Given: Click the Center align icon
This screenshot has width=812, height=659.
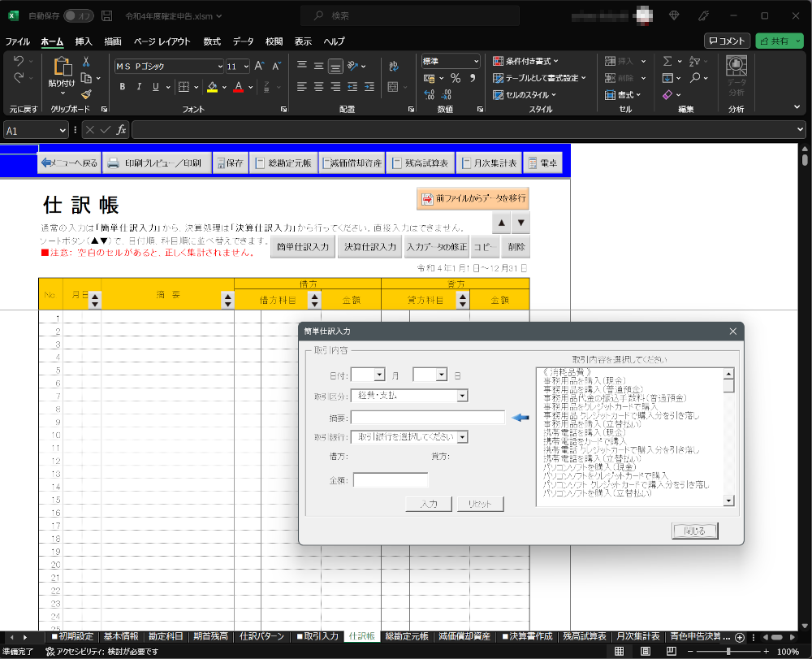Looking at the screenshot, I should 318,86.
